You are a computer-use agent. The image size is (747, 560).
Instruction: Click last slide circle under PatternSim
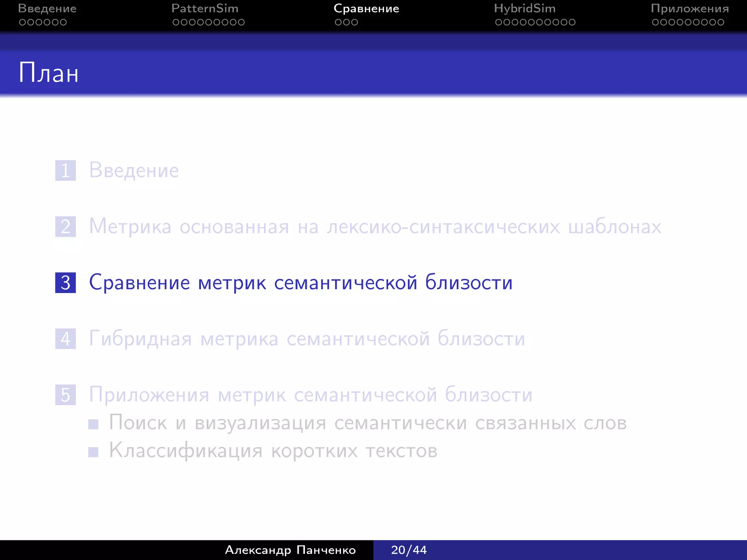pos(241,22)
